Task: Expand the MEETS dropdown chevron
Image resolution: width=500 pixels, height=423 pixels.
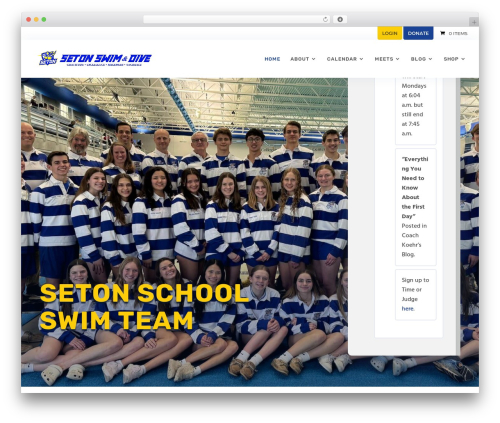Action: click(397, 59)
